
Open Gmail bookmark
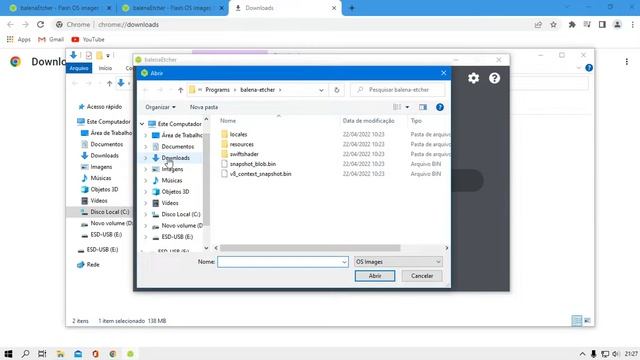pos(51,39)
